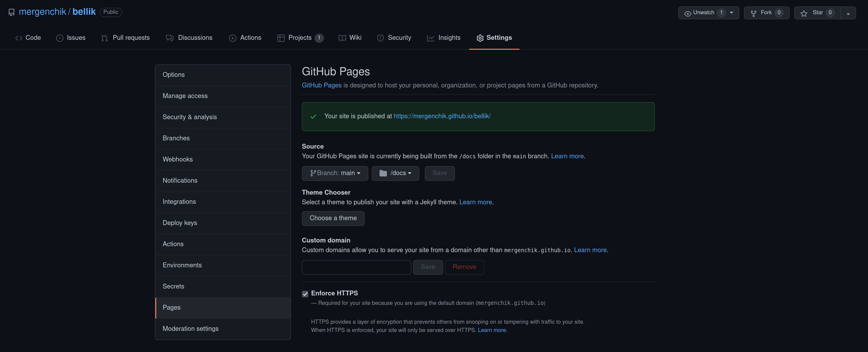Select Branches in sidebar
The height and width of the screenshot is (352, 868).
(x=223, y=138)
